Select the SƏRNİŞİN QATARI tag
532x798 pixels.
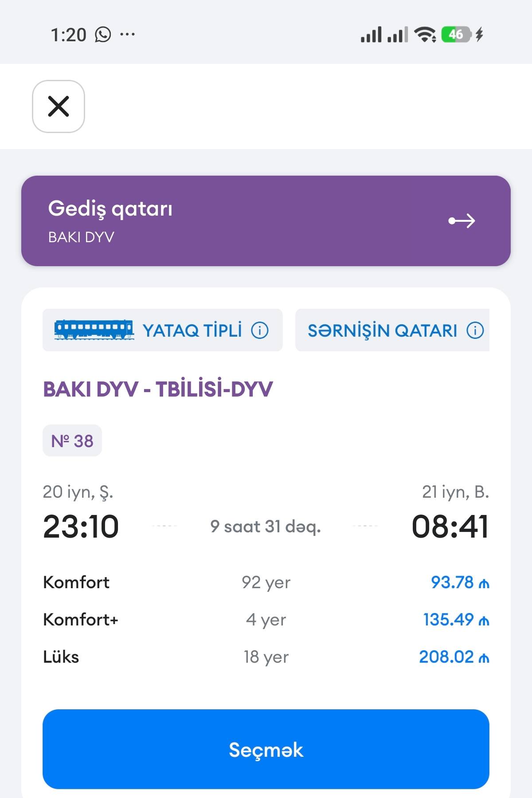pyautogui.click(x=392, y=330)
